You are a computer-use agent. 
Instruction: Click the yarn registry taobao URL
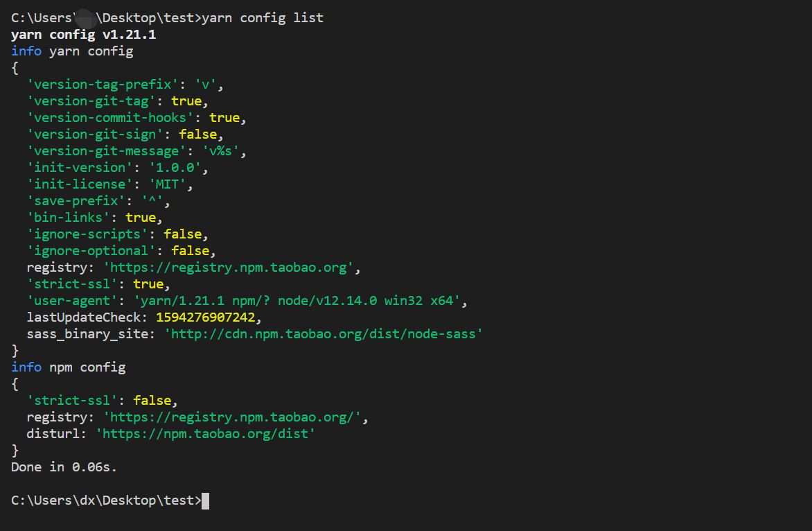pos(229,268)
